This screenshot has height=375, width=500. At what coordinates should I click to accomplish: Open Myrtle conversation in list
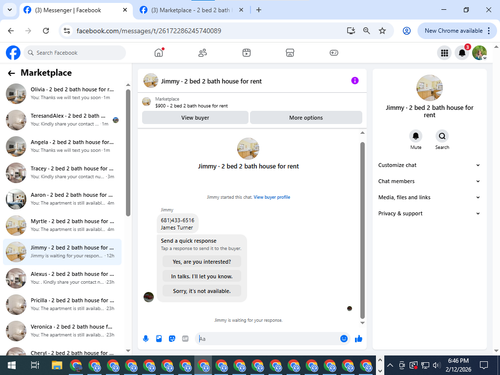[x=62, y=225]
